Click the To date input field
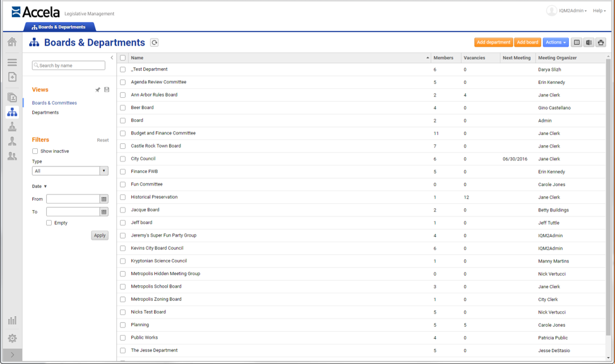This screenshot has height=364, width=615. coord(73,212)
